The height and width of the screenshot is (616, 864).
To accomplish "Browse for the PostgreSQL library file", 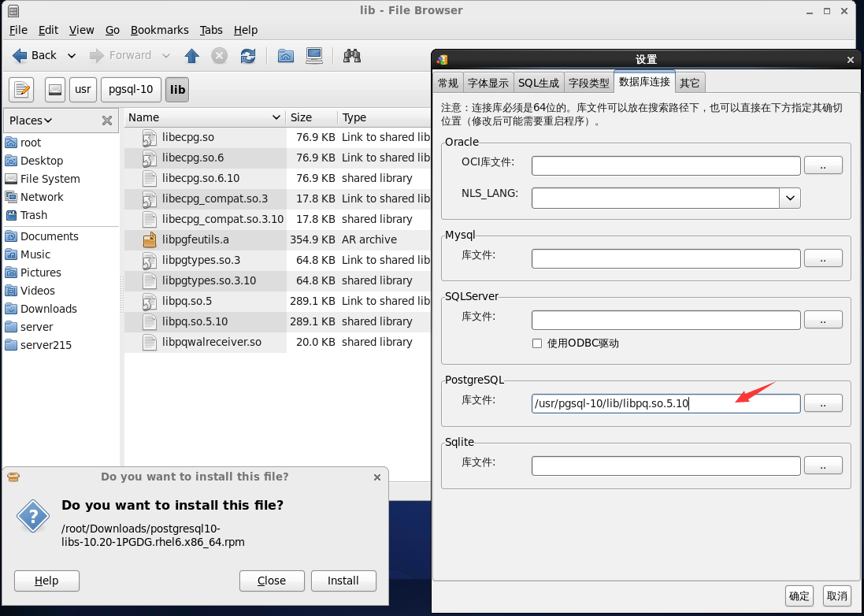I will point(823,403).
